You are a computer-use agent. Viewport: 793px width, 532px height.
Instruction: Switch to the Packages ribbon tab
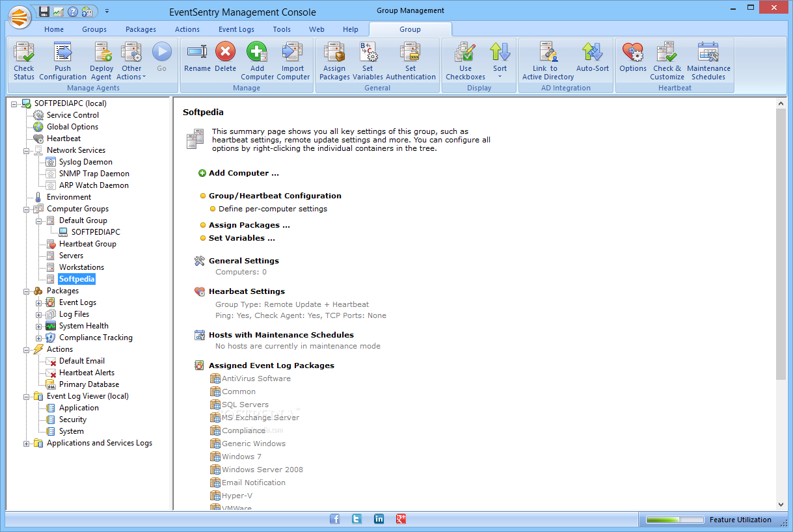click(x=141, y=29)
